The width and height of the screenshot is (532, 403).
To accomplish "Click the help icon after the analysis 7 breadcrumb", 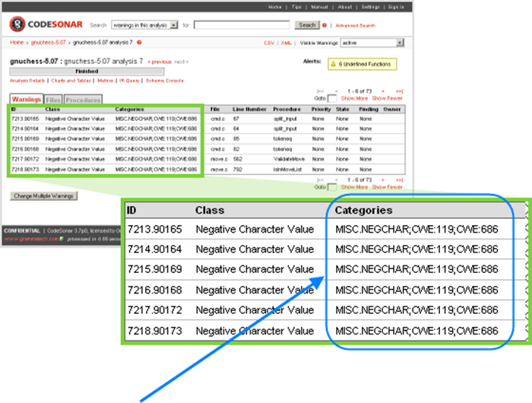I will click(139, 43).
